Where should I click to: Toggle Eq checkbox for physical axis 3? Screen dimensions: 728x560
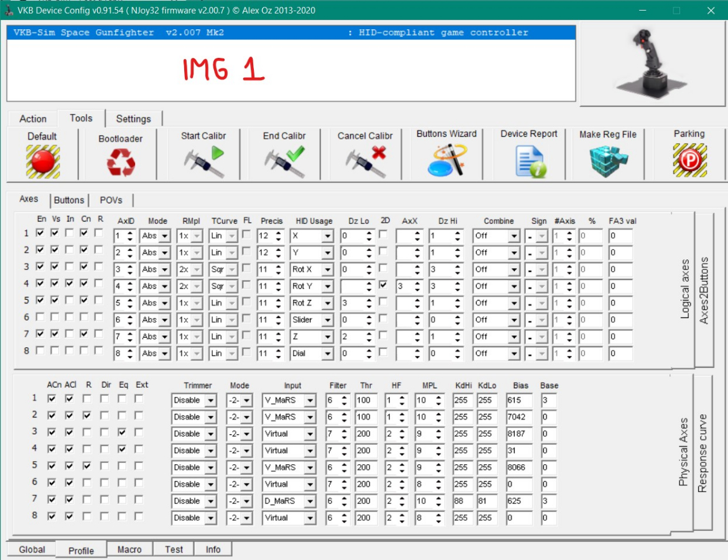tap(121, 432)
